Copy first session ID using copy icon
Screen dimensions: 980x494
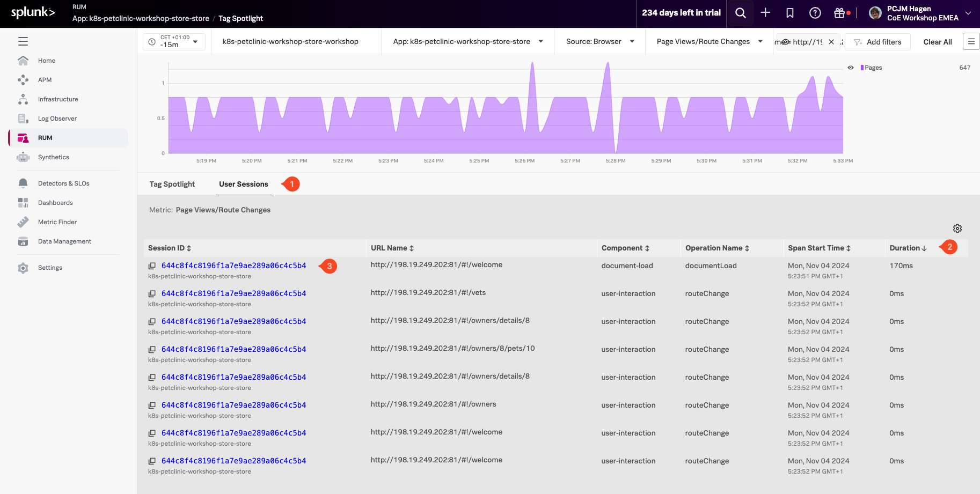(152, 266)
